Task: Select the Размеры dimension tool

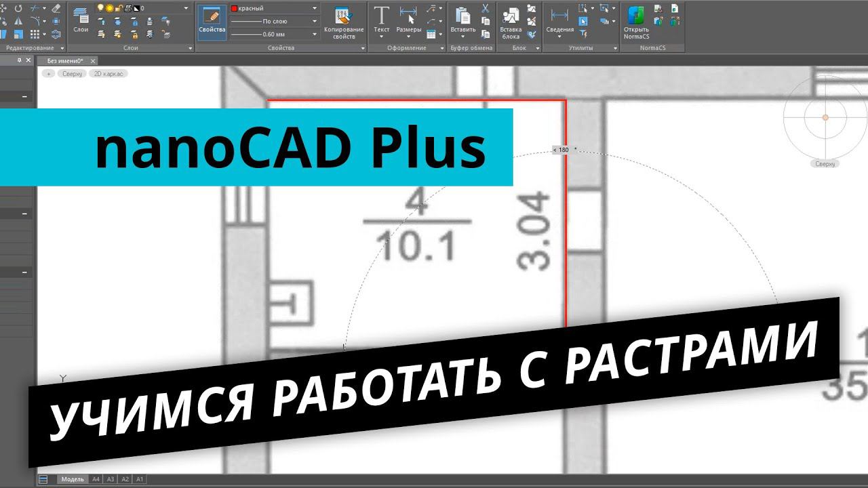Action: pos(408,19)
